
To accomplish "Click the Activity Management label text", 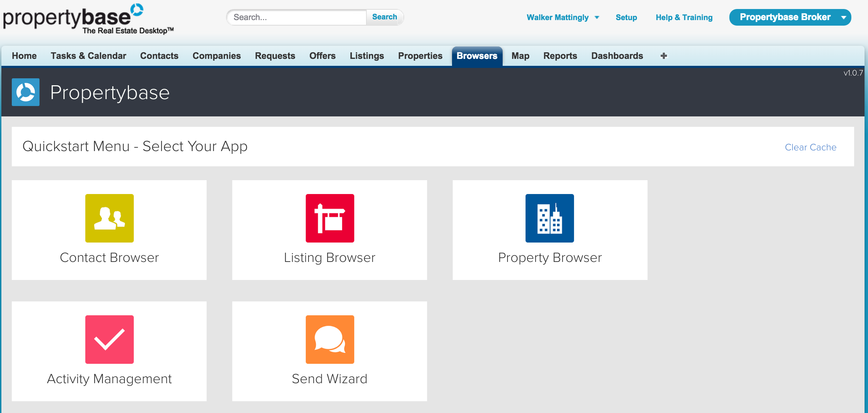I will click(x=109, y=379).
